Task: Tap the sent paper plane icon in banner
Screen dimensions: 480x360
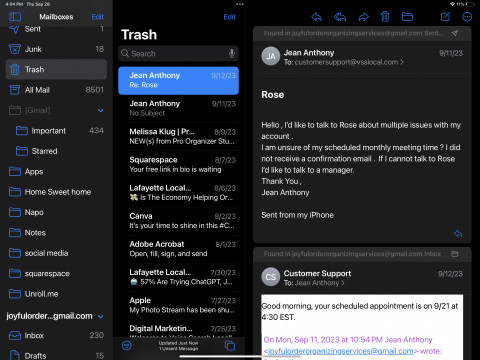Action: tap(455, 33)
